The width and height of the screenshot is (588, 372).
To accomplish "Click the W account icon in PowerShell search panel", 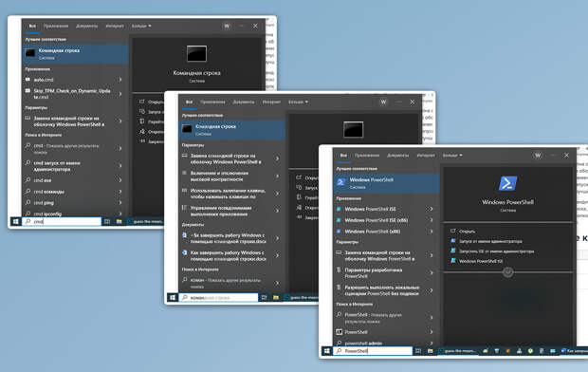I will pyautogui.click(x=538, y=156).
